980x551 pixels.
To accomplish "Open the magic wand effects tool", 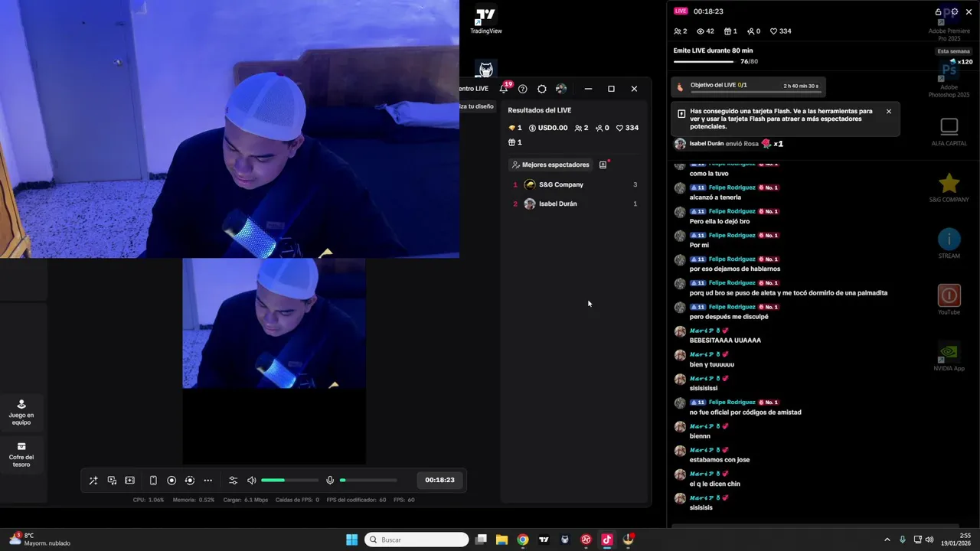I will coord(93,481).
